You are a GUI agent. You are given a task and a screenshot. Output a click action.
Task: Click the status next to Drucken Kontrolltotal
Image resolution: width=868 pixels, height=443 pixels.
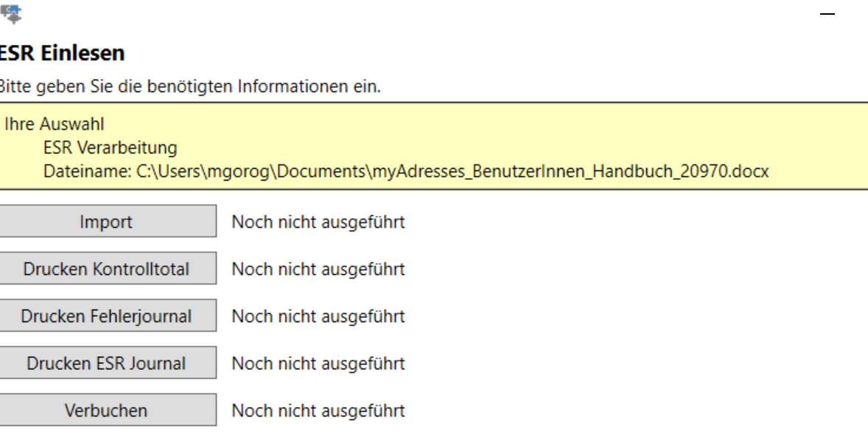318,269
